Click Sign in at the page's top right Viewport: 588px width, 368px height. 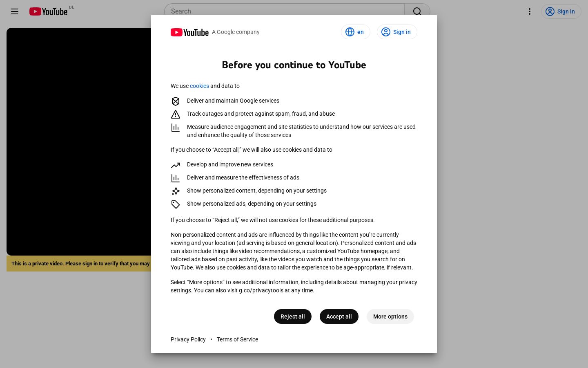pos(561,11)
